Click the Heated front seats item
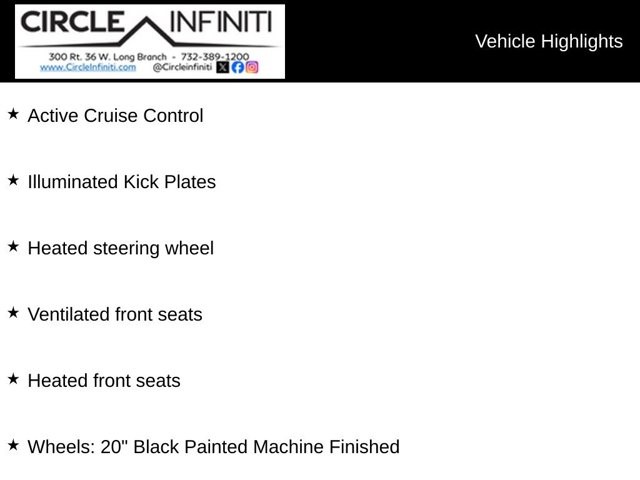 (x=104, y=380)
